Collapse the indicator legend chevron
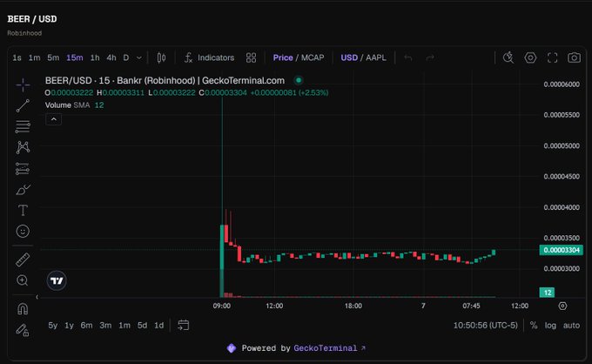This screenshot has width=592, height=364. click(x=54, y=119)
